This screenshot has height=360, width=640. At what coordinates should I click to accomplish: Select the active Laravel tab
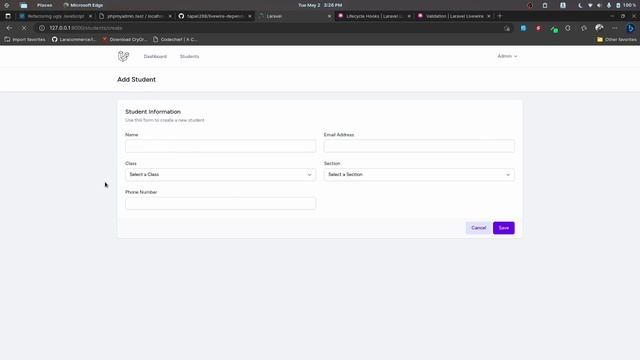tap(294, 16)
